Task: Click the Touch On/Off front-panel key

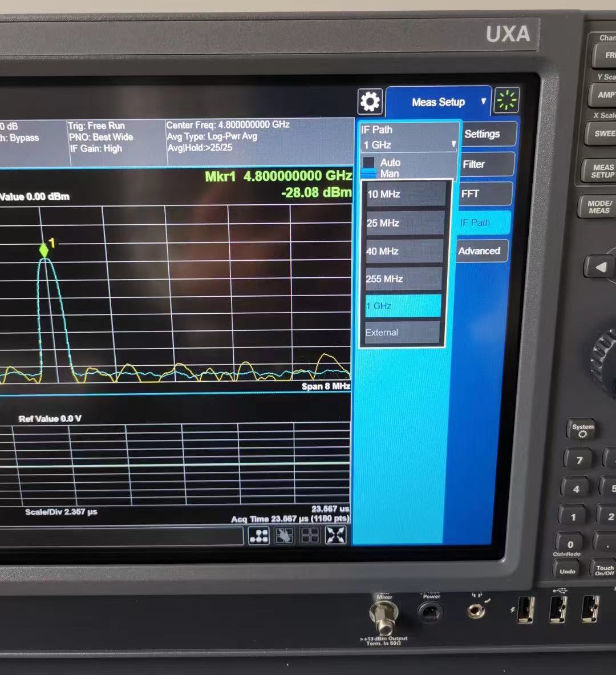Action: point(604,571)
